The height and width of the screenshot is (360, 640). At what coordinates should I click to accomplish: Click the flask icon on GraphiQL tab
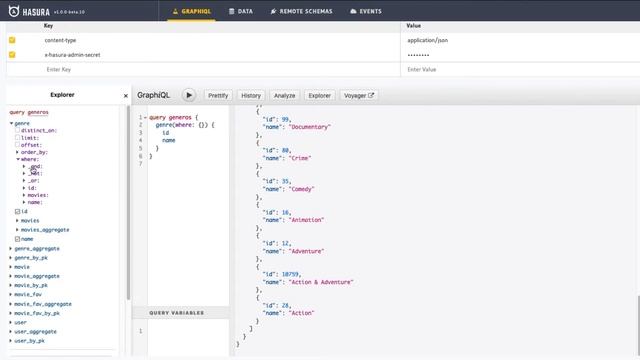175,11
